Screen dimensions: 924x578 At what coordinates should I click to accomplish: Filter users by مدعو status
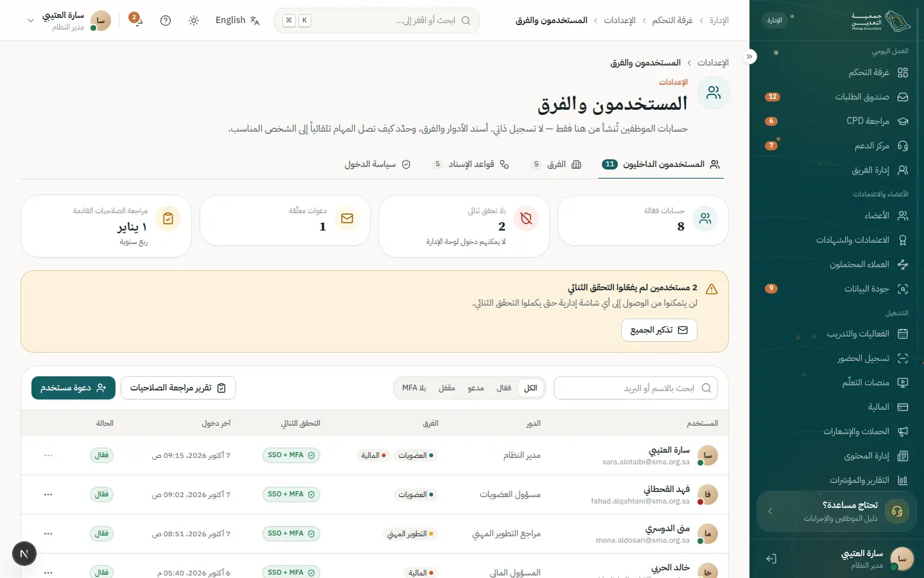pos(475,388)
